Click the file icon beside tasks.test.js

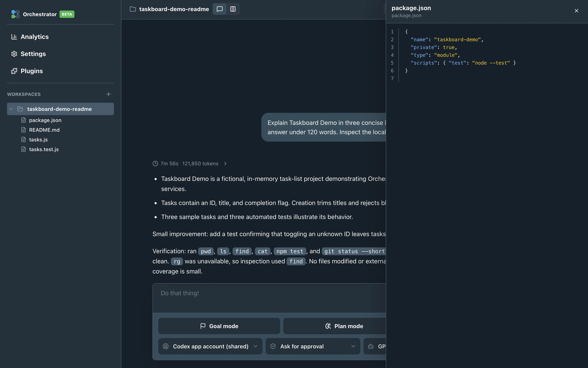(23, 149)
